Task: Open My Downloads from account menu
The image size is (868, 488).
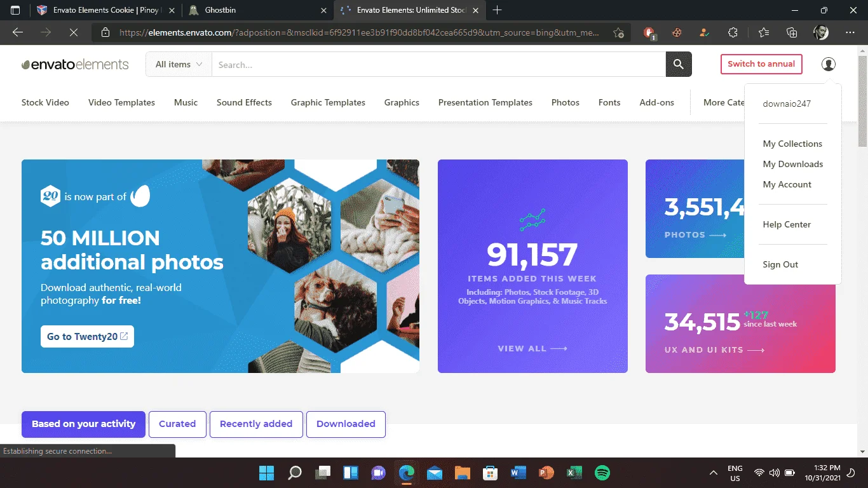Action: pos(792,164)
